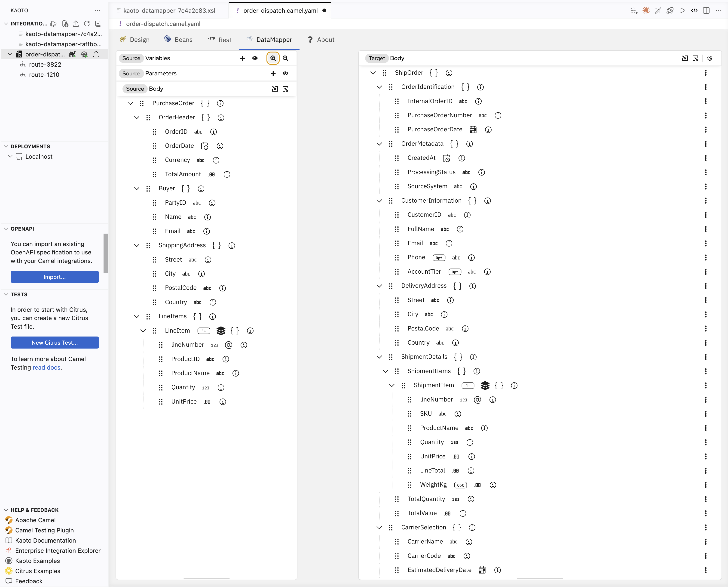
Task: Collapse the CarrierSelection target node
Action: pyautogui.click(x=379, y=527)
